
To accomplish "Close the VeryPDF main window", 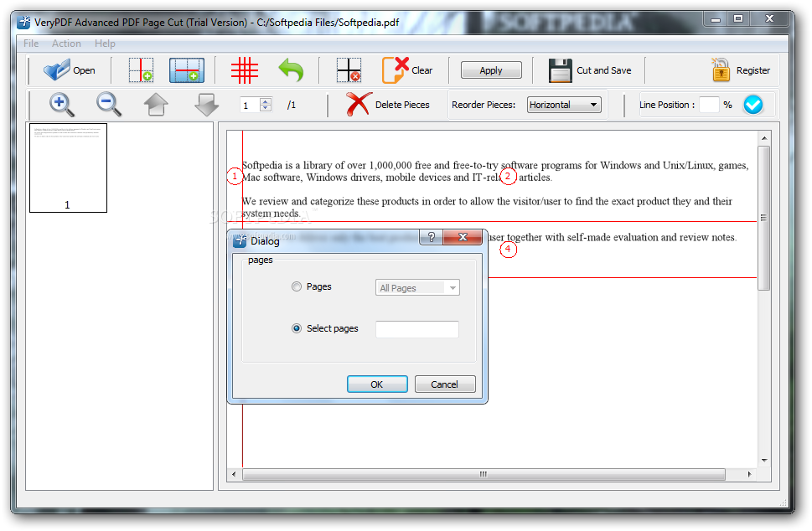I will click(769, 19).
